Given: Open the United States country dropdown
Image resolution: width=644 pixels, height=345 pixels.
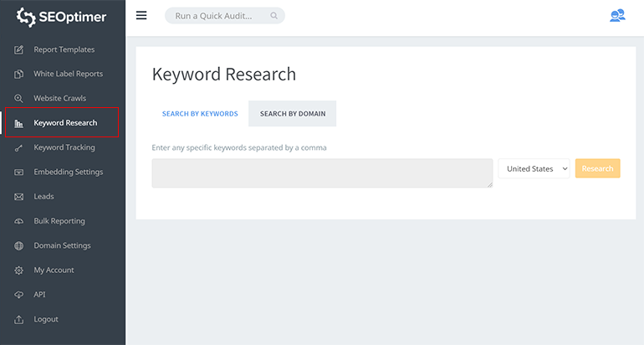Looking at the screenshot, I should tap(534, 169).
